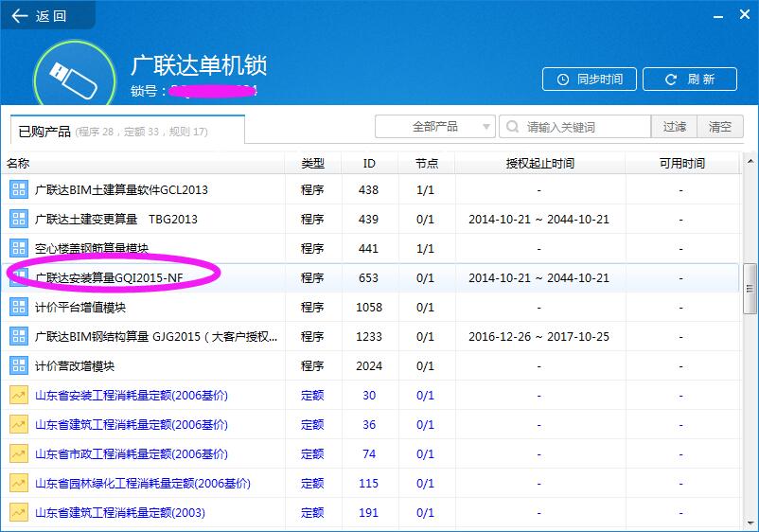Click the 授权起止时间 column header

click(x=540, y=163)
